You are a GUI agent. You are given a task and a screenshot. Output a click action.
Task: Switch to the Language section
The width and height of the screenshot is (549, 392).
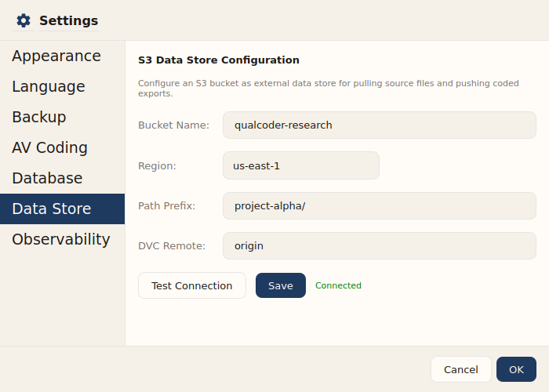[x=62, y=86]
